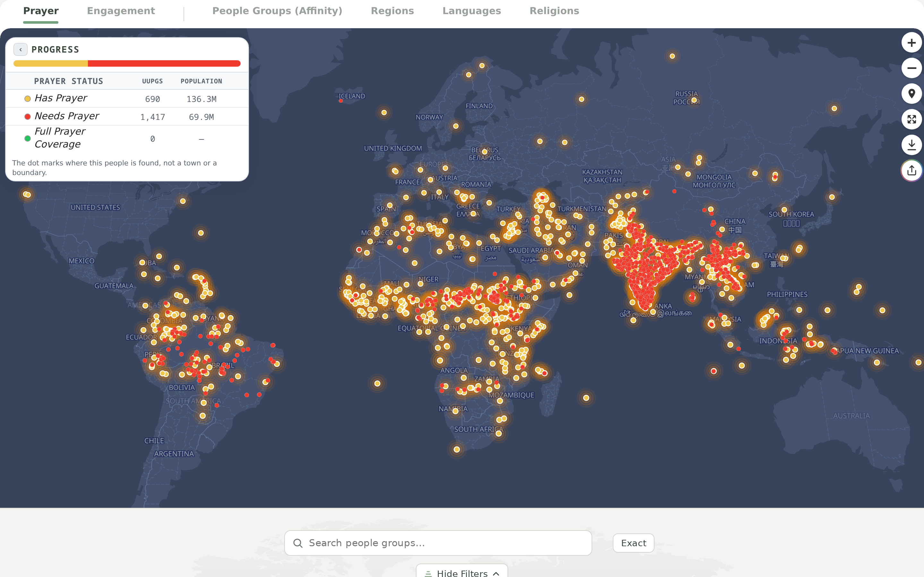Viewport: 924px width, 577px height.
Task: Zoom in on the map with plus button
Action: point(911,43)
